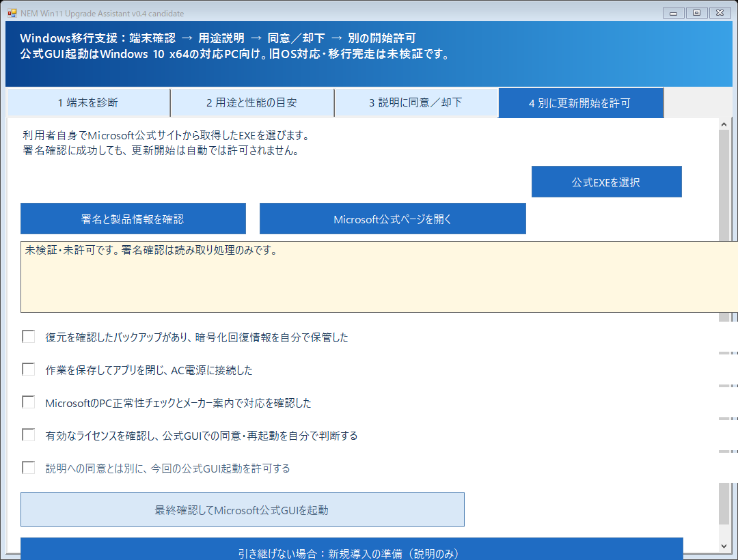Viewport: 738px width, 560px height.
Task: Click 引き継げない場合：新規導入の準備 button
Action: click(x=352, y=549)
